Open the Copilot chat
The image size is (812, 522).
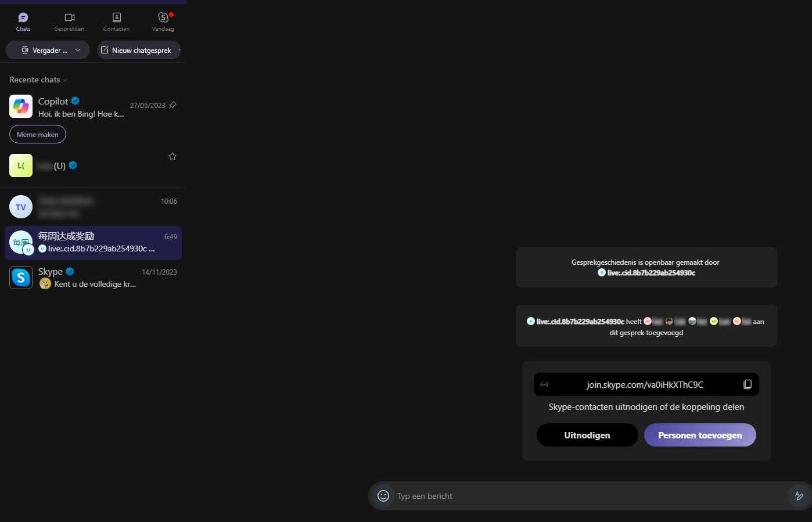click(x=93, y=107)
